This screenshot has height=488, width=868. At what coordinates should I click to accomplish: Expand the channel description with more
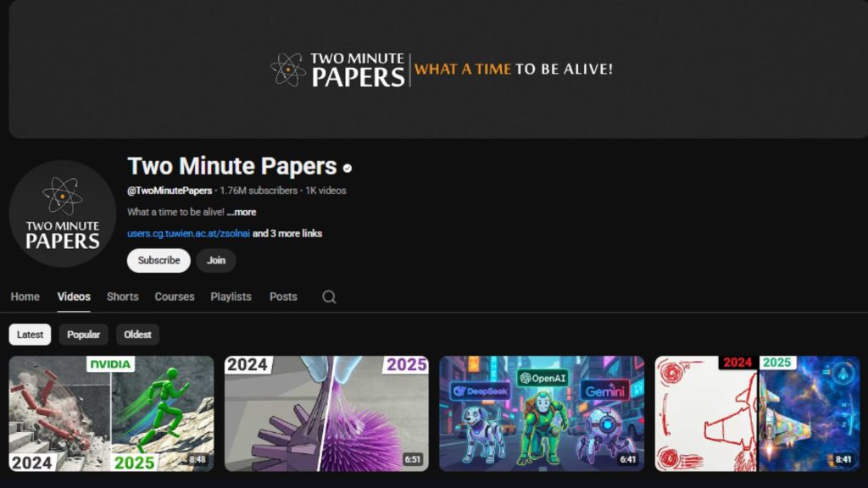(x=243, y=212)
